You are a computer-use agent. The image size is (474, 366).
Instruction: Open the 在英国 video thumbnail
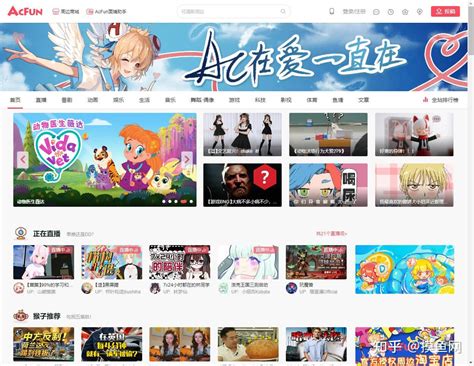pos(112,344)
